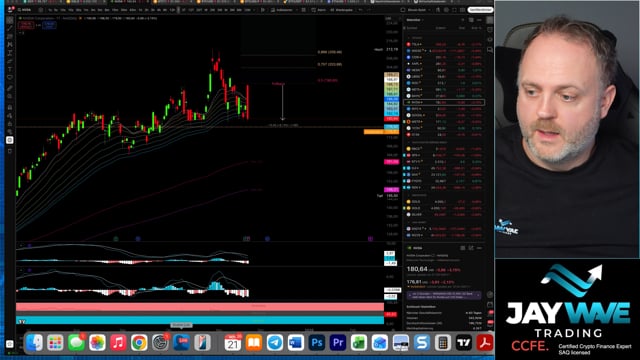
Task: Open Finder from the dock
Action: pos(34,343)
